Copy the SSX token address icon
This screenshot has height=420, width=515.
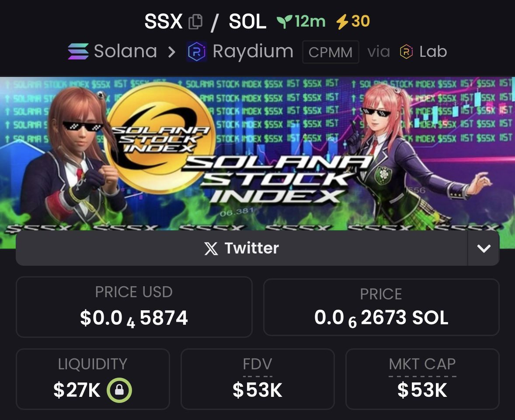(x=195, y=22)
